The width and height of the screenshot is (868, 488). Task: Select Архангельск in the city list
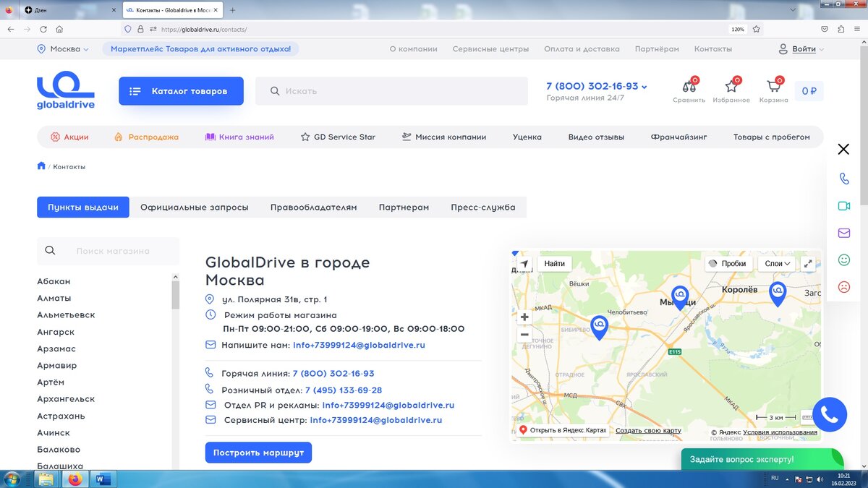pyautogui.click(x=66, y=399)
